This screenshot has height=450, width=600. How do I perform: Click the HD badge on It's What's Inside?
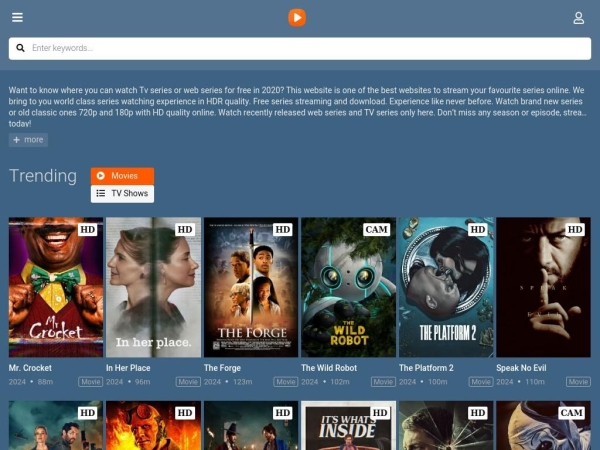tap(380, 413)
